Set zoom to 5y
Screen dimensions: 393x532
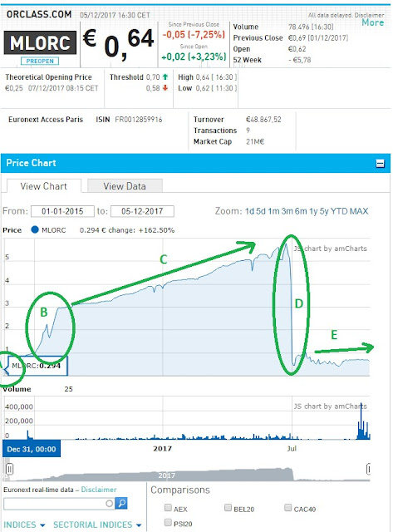(x=324, y=211)
